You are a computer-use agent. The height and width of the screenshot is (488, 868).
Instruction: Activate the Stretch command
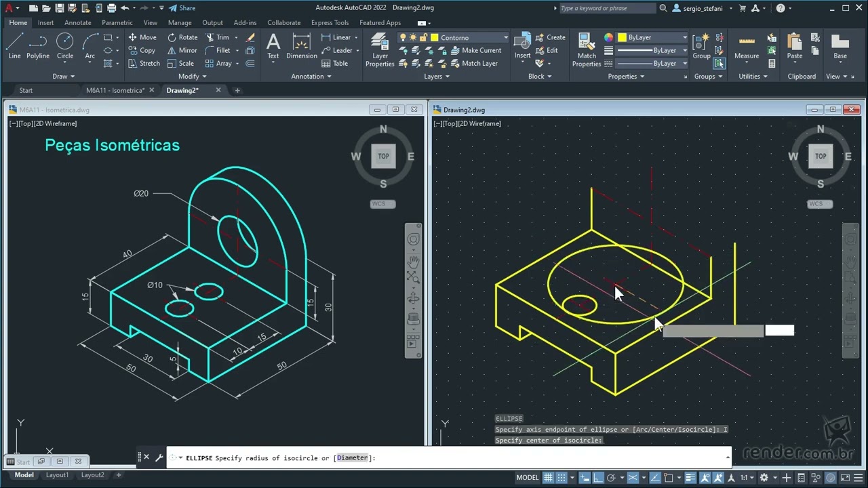[144, 63]
